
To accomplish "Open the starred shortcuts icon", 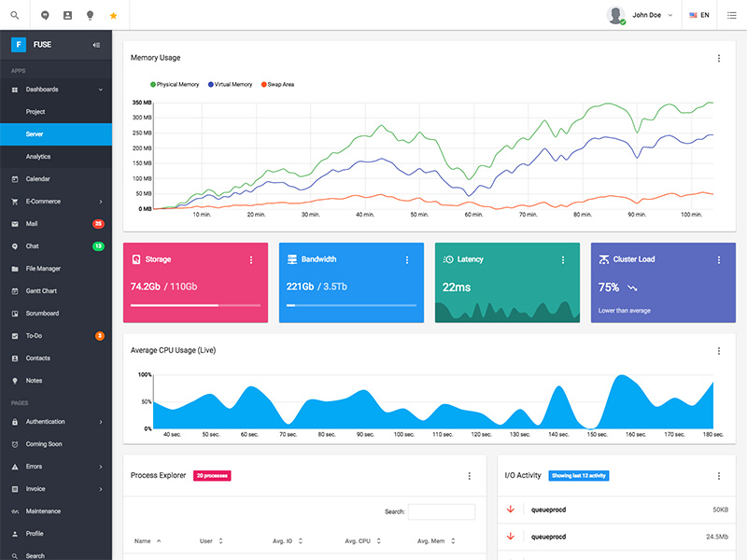I will click(113, 16).
